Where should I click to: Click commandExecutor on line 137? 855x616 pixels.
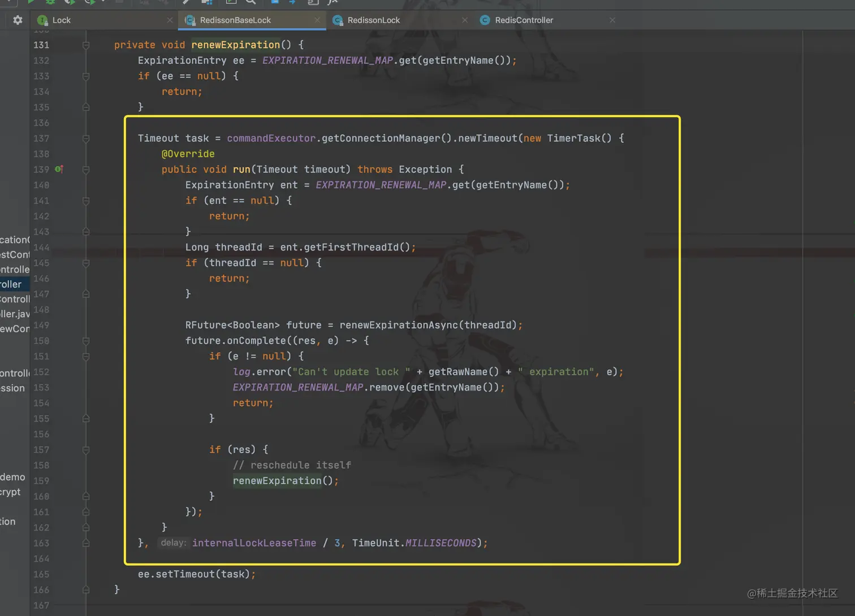click(271, 138)
